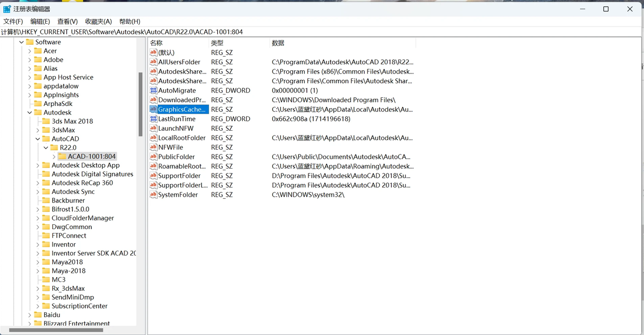This screenshot has height=335, width=644.
Task: Click the string icon of DownloadedPr... value
Action: pos(153,100)
